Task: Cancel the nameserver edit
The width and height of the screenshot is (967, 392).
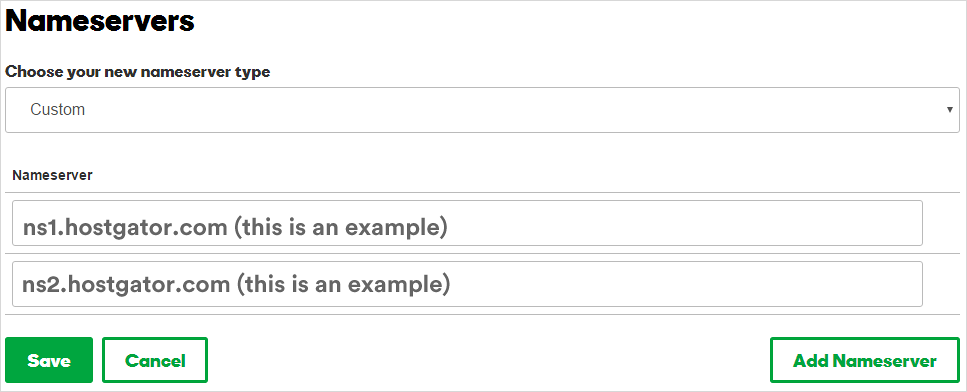Action: click(155, 360)
